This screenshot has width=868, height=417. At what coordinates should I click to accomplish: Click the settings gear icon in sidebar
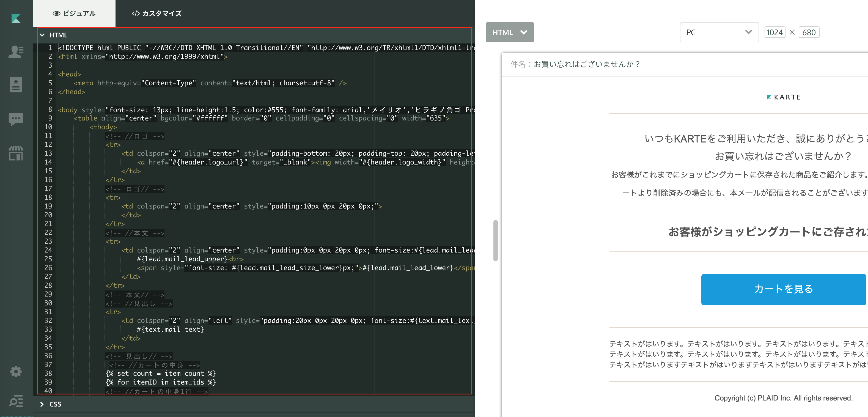15,372
